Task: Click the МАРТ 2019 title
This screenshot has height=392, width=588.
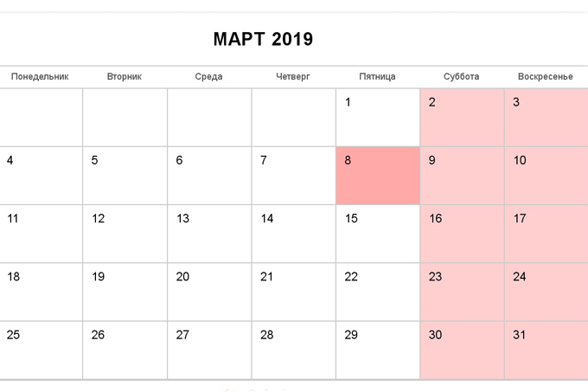Action: 263,39
